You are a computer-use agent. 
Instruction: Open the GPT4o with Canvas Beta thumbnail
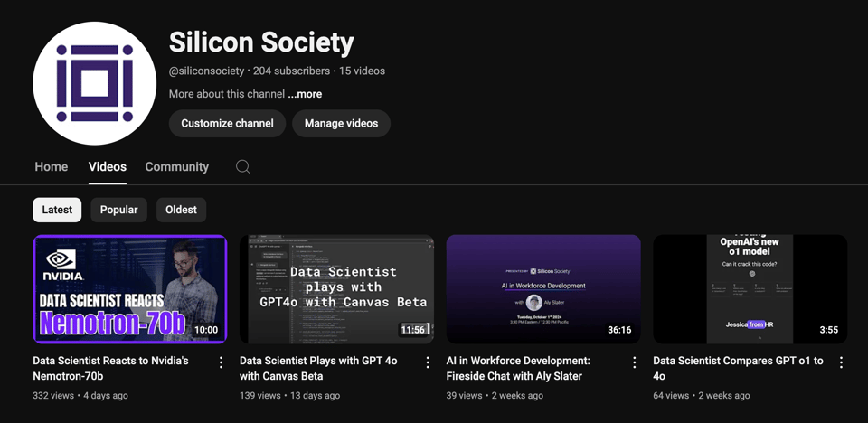coord(336,289)
